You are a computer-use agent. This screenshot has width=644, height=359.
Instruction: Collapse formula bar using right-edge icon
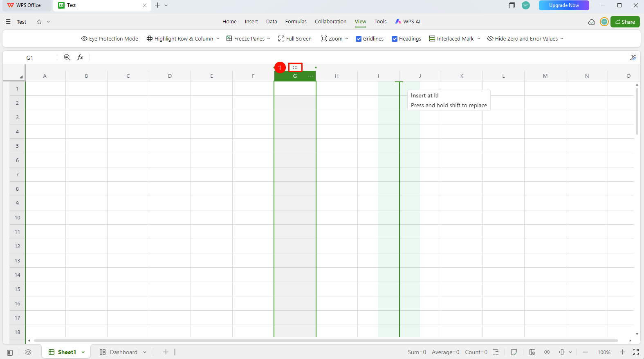coord(633,57)
